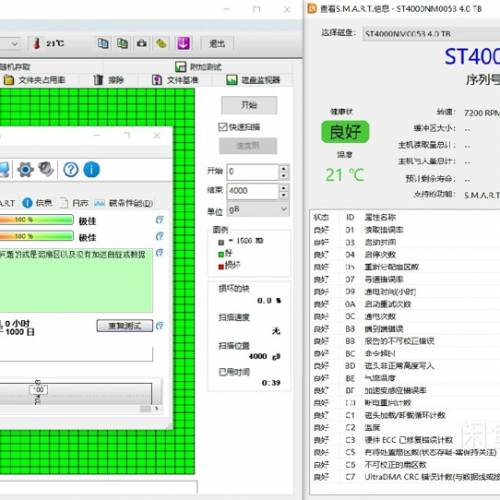Click the 开始 start scan button
The width and height of the screenshot is (500, 500).
(249, 105)
